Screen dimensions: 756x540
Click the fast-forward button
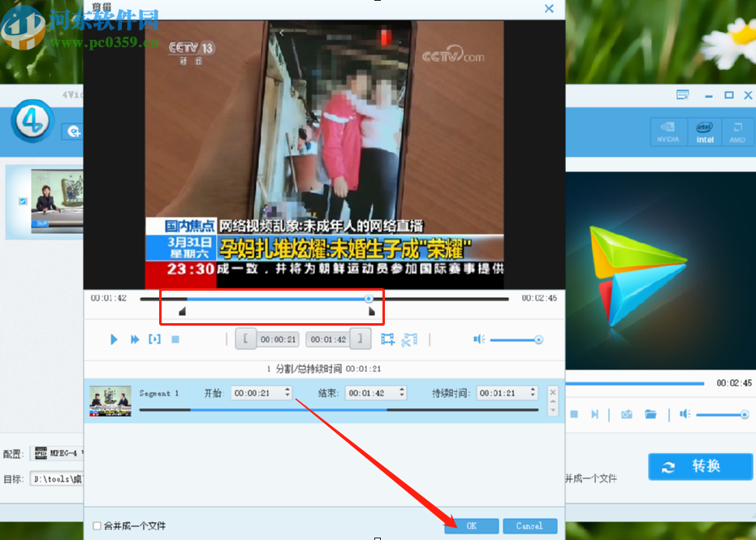coord(135,339)
